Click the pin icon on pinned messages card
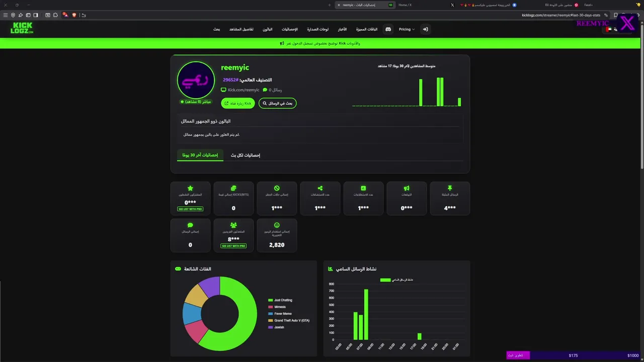Viewport: 644px width, 362px height. [x=450, y=188]
